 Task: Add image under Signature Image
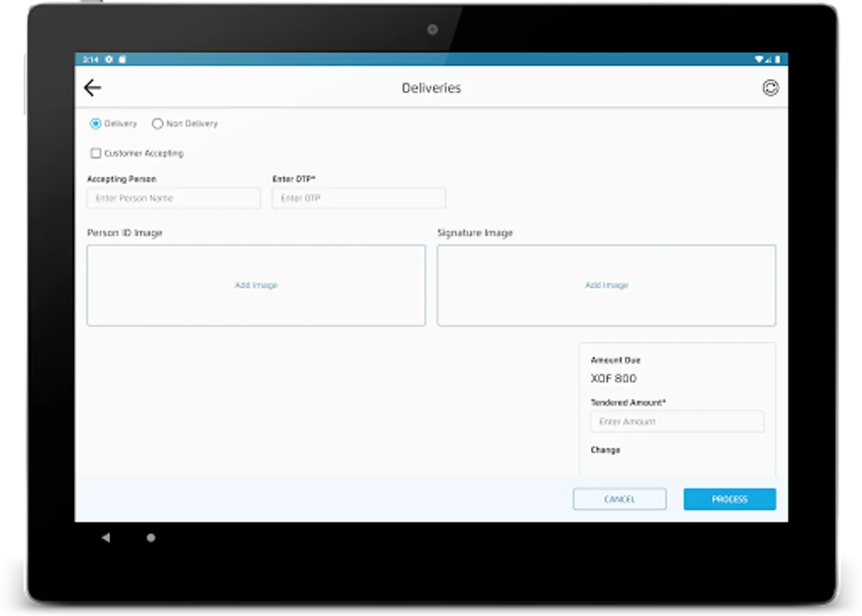point(607,285)
